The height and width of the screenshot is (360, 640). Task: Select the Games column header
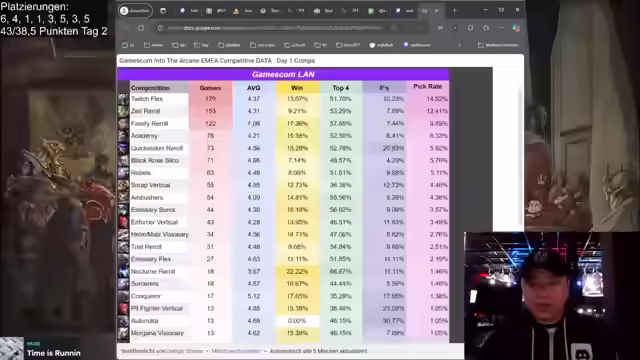[210, 88]
